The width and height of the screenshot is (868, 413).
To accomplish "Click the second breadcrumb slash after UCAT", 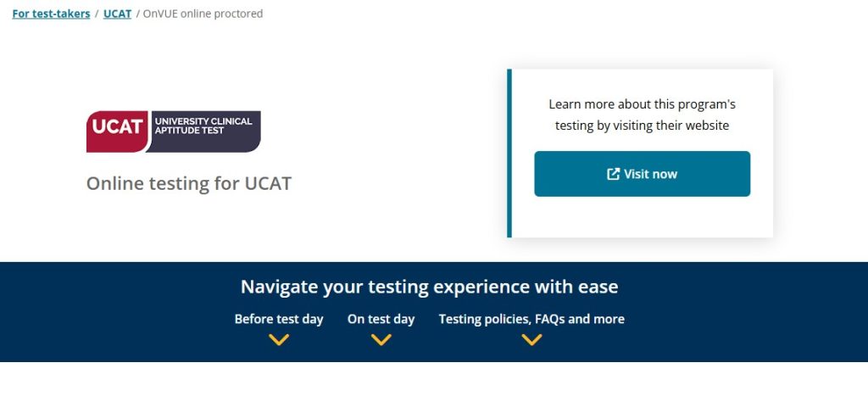I will pyautogui.click(x=137, y=14).
